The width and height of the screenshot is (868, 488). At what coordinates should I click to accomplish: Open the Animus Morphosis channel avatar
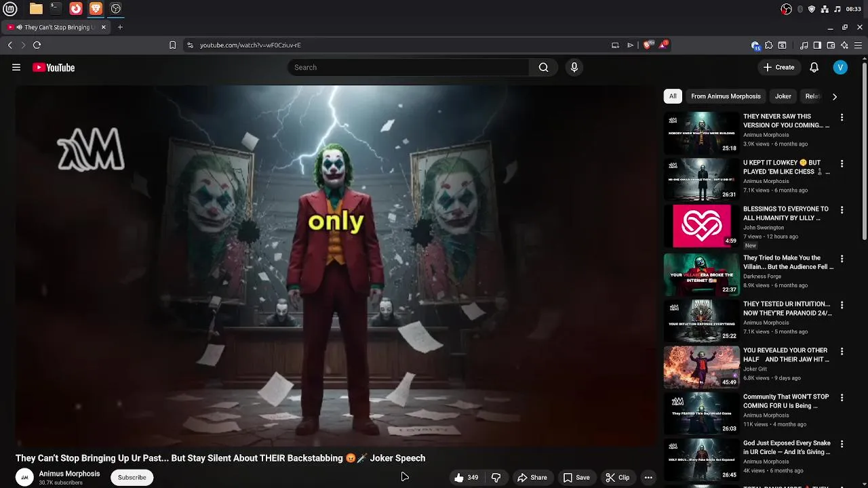pyautogui.click(x=24, y=477)
